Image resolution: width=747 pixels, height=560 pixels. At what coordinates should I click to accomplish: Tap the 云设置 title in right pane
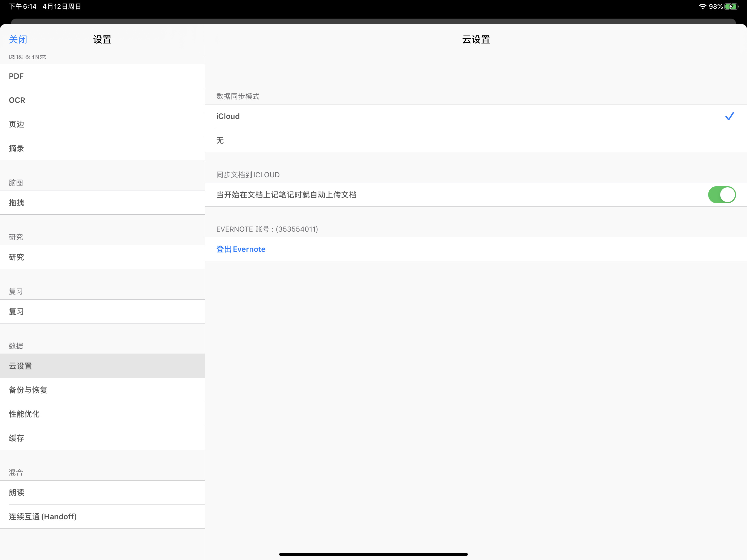click(476, 40)
